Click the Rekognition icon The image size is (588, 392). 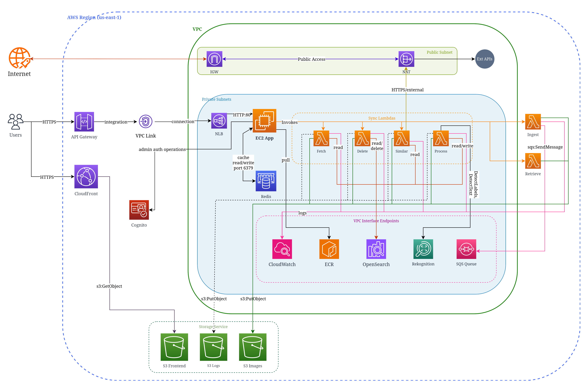(x=423, y=249)
